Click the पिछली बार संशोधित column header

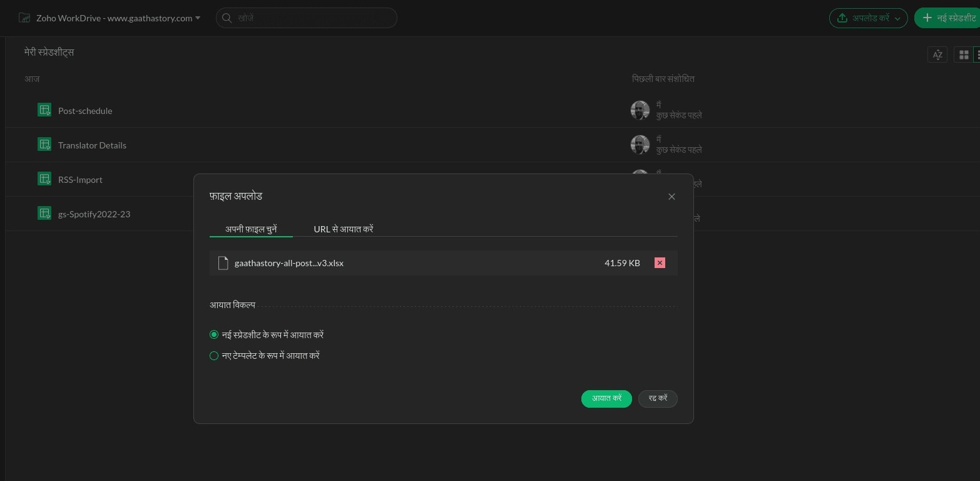pos(663,79)
